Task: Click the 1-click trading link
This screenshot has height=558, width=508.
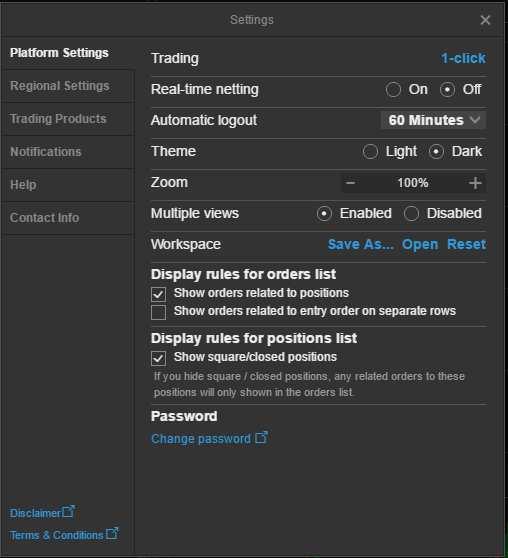Action: click(x=463, y=58)
